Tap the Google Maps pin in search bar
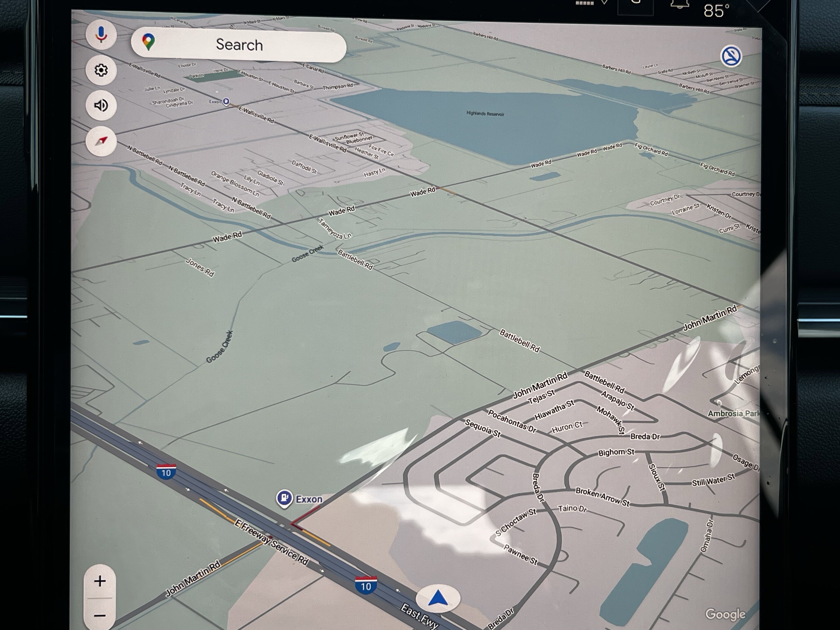840x630 pixels. click(149, 42)
